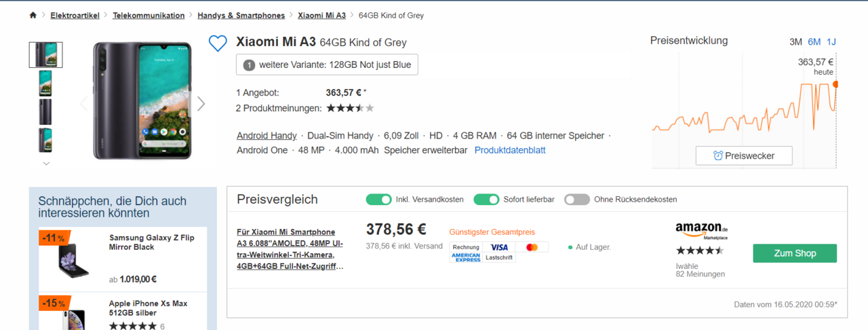Show next product image arrow
Screen dimensions: 868x330
coord(201,103)
